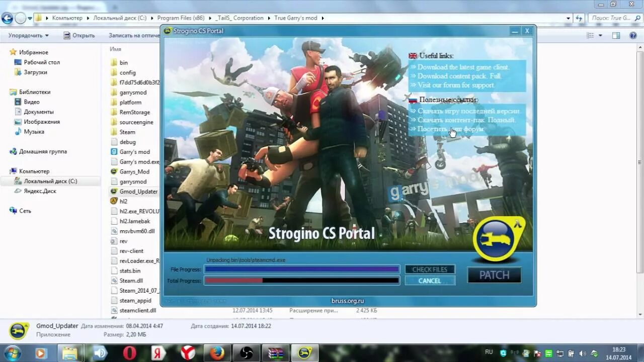The width and height of the screenshot is (644, 362).
Task: Click the RU language indicator
Action: (x=489, y=352)
